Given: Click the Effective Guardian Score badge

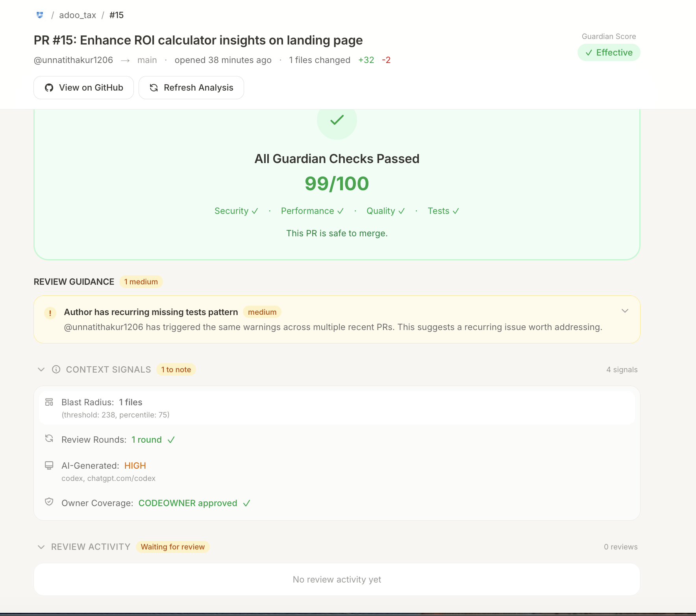Looking at the screenshot, I should (609, 52).
